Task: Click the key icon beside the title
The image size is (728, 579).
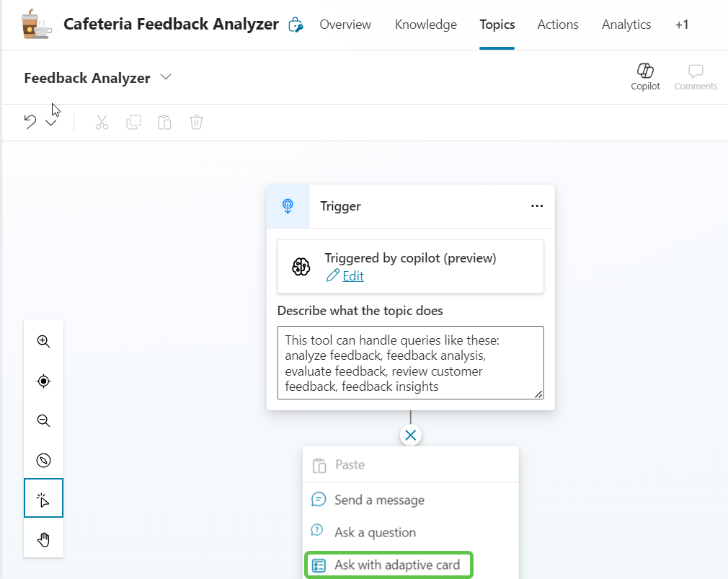Action: (296, 24)
